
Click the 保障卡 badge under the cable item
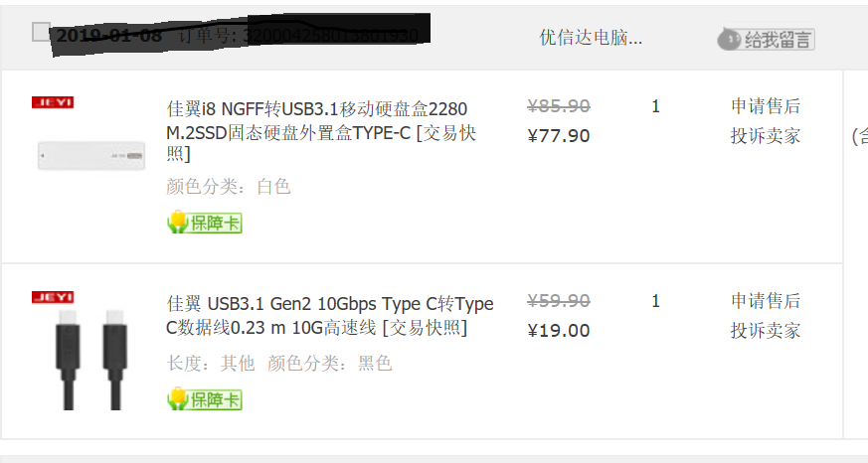click(204, 398)
